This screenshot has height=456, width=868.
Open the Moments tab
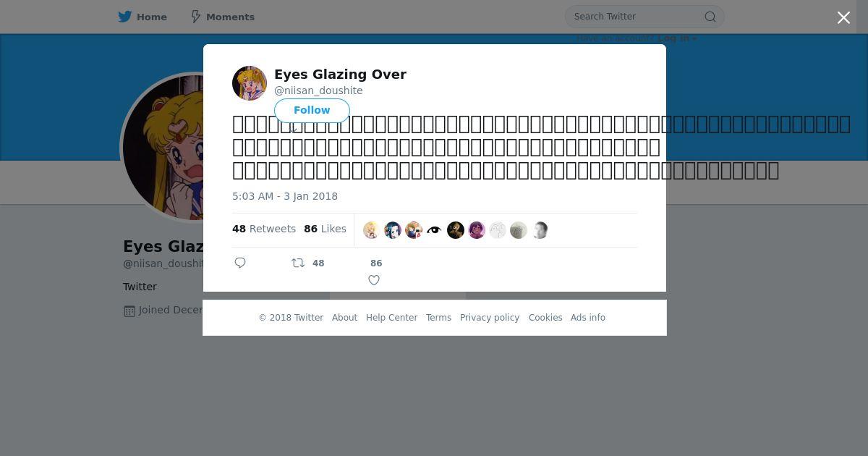tap(229, 17)
